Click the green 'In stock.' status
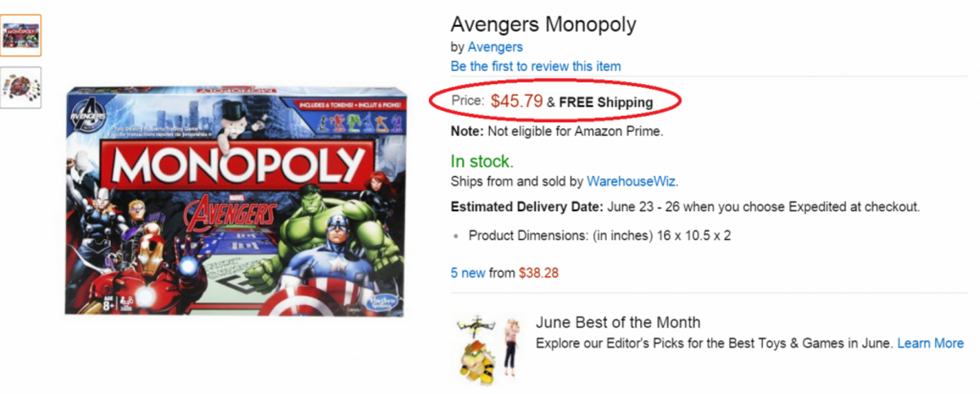 tap(482, 162)
